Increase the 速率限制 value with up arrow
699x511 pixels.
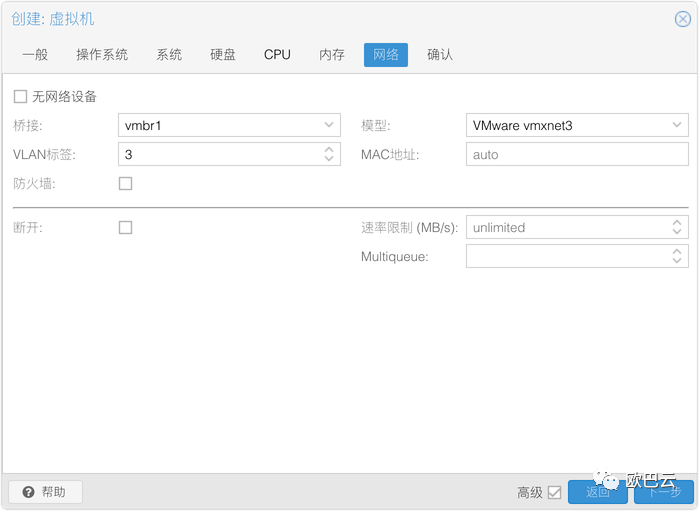coord(677,223)
